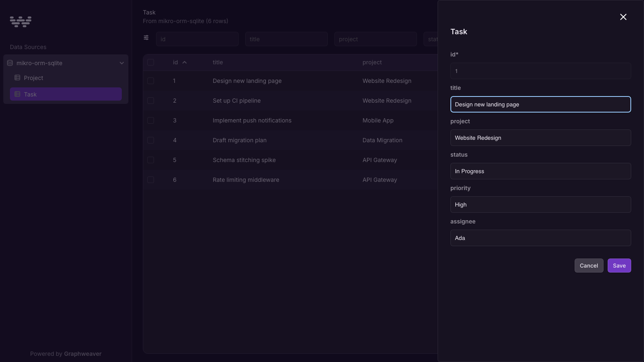Click the title input in Task form

540,104
